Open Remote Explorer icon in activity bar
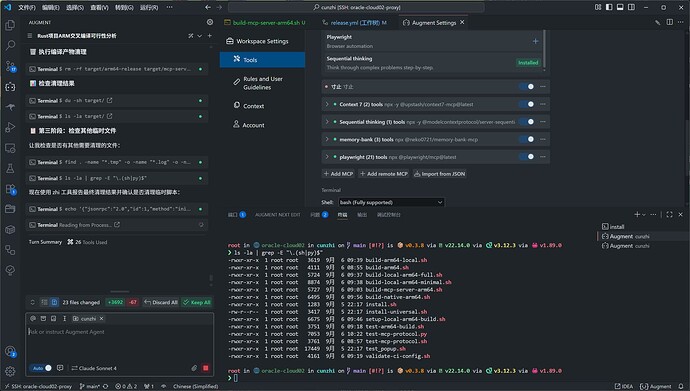The width and height of the screenshot is (690, 391). pos(10,148)
